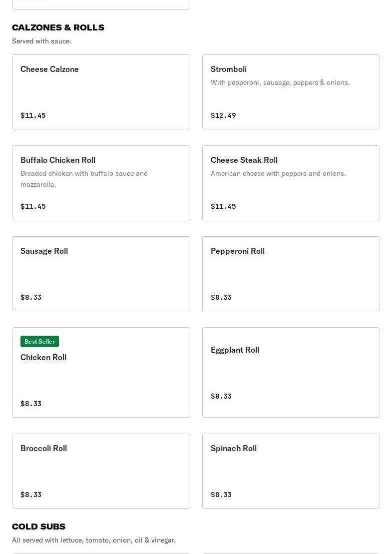Image resolution: width=392 pixels, height=554 pixels.
Task: Click the Stromboli $12.49 price
Action: 223,115
